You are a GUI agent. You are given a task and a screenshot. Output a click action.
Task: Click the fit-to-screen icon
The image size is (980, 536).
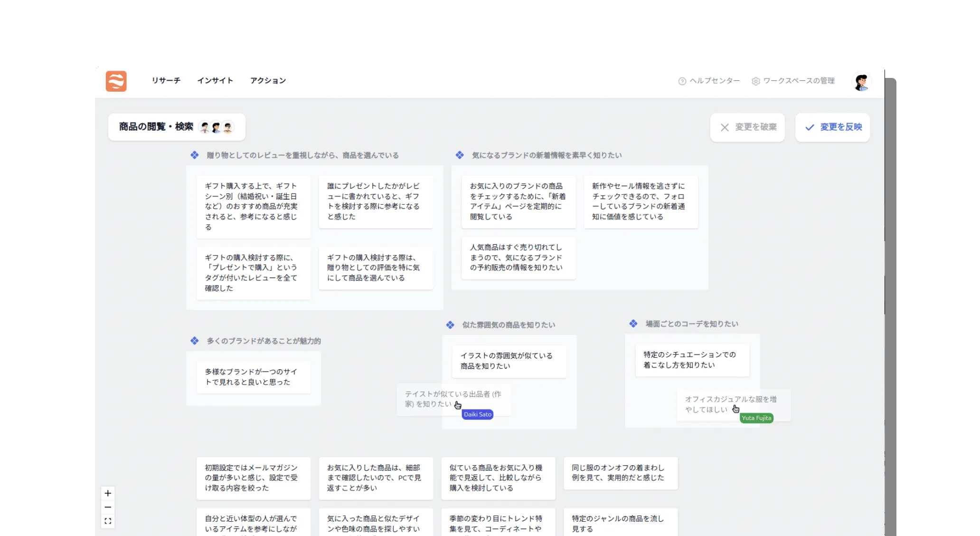[x=108, y=521]
